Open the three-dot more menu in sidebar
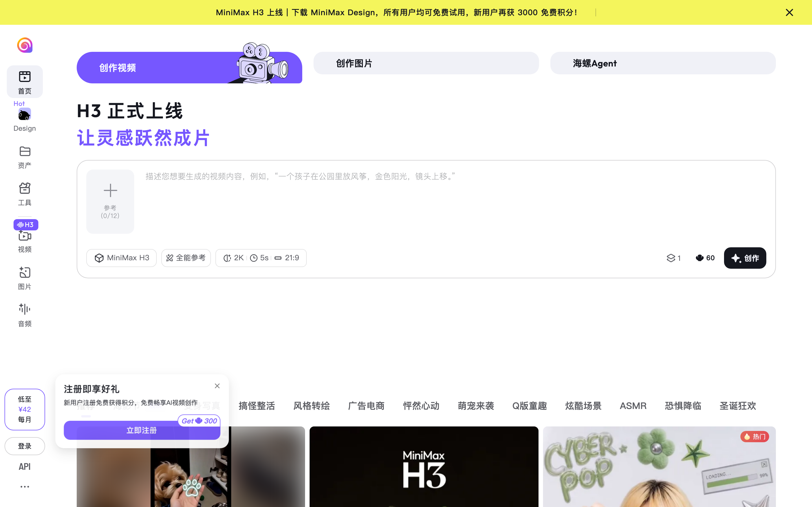812x507 pixels. click(25, 486)
